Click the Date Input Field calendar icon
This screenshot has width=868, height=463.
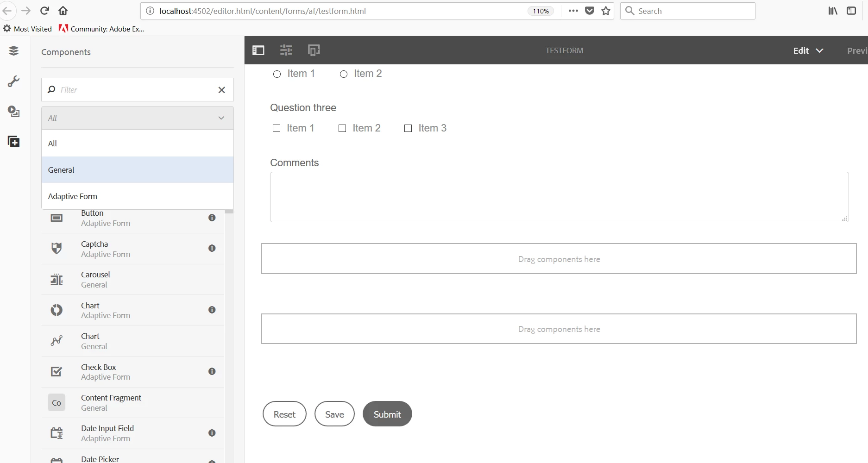57,433
